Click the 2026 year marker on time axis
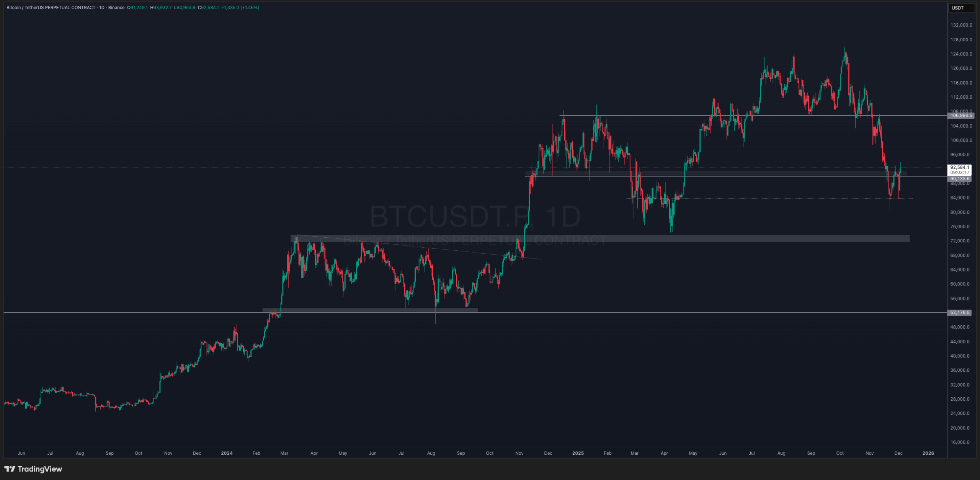Viewport: 980px width, 480px height. [928, 453]
